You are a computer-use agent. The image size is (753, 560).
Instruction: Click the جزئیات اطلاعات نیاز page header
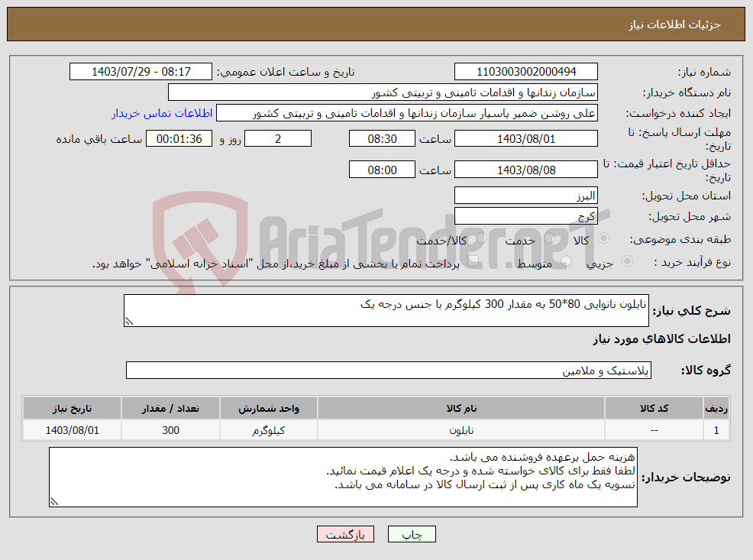[675, 24]
